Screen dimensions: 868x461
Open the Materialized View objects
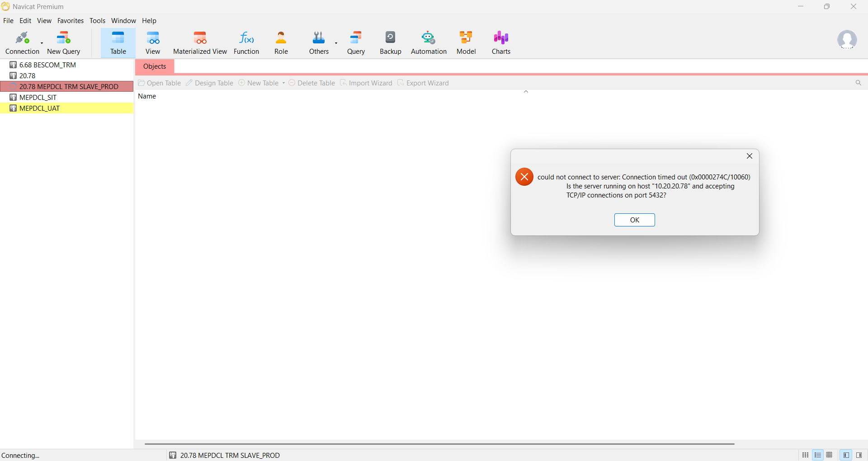coord(200,43)
